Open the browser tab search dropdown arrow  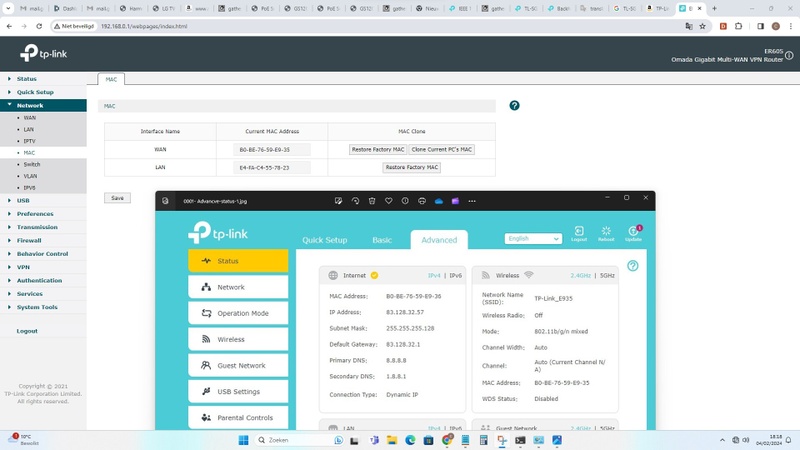click(8, 8)
